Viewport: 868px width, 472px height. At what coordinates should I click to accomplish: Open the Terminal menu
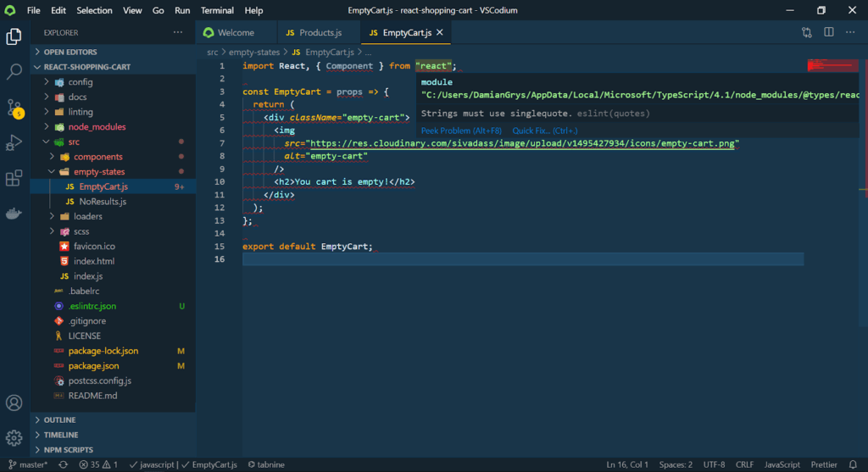217,10
